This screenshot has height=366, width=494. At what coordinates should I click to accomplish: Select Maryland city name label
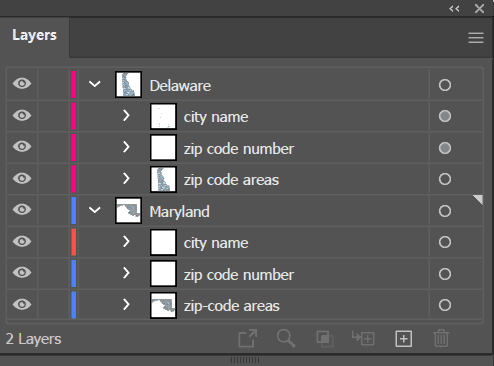click(216, 244)
